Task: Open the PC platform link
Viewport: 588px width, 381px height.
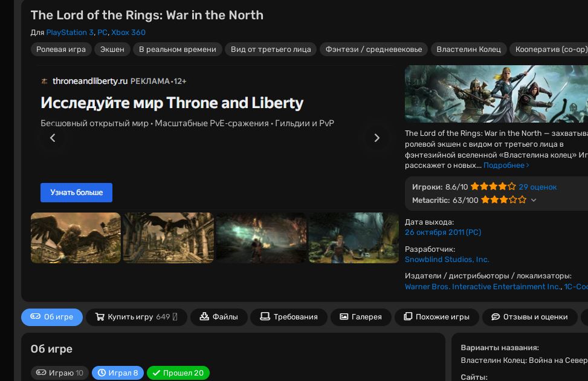Action: pos(102,33)
